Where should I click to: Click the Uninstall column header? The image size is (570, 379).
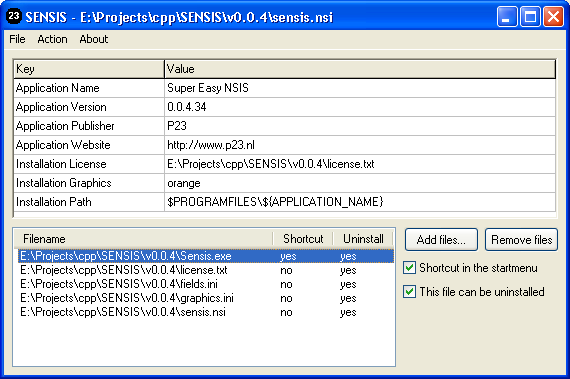(363, 239)
